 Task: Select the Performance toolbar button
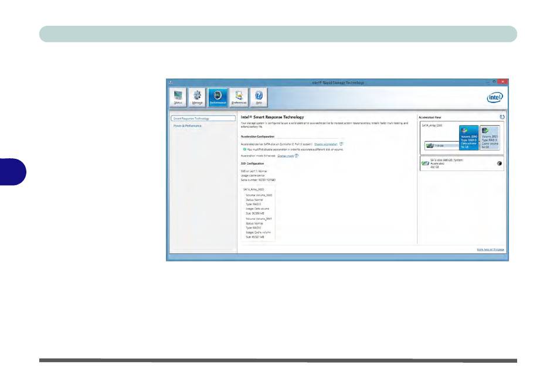pos(218,97)
